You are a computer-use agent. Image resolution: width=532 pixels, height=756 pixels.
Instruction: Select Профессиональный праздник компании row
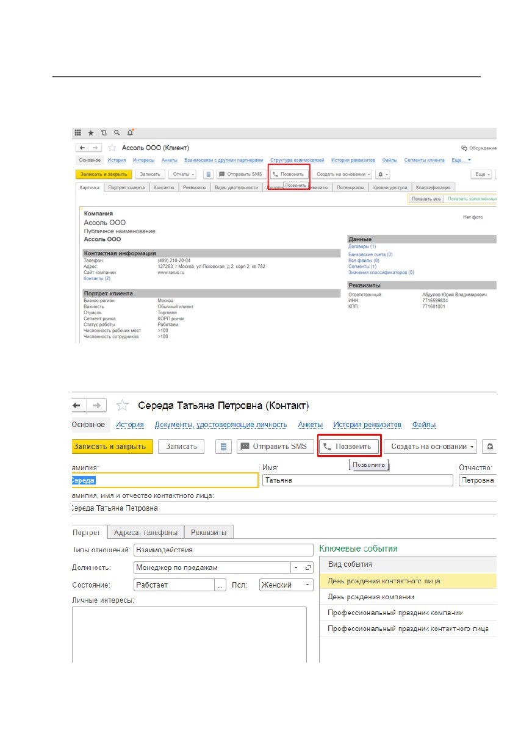(x=408, y=613)
